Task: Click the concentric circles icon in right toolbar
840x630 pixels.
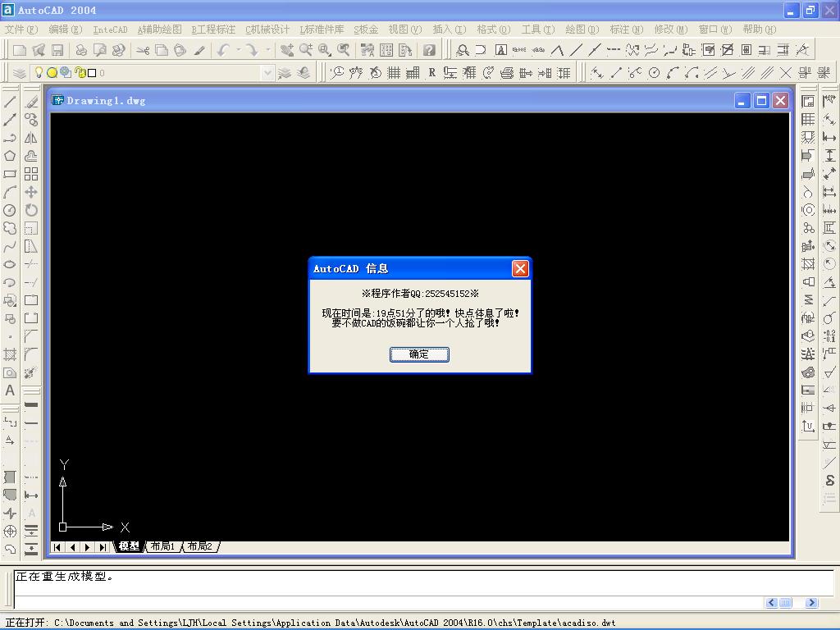Action: point(808,210)
